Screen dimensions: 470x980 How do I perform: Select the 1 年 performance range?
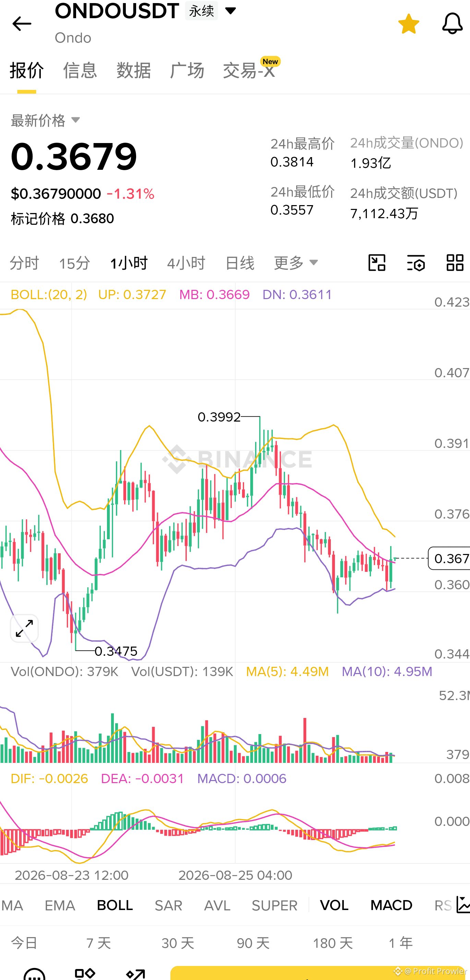click(401, 944)
